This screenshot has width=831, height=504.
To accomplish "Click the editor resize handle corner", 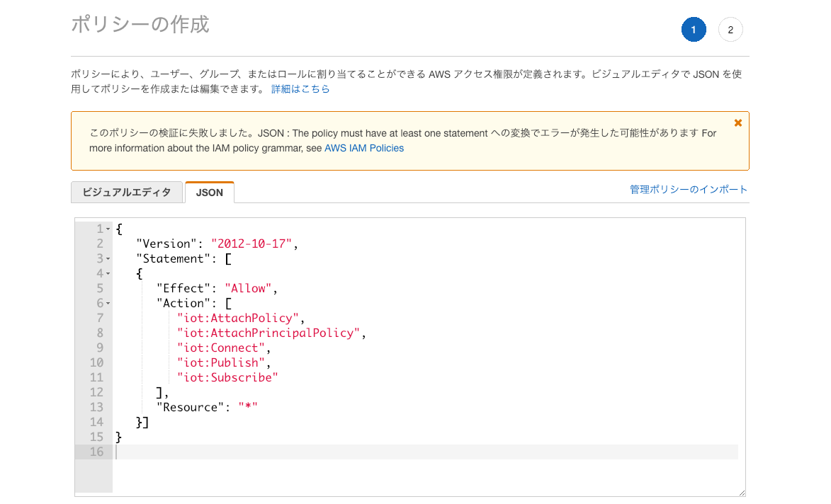I will coord(741,492).
